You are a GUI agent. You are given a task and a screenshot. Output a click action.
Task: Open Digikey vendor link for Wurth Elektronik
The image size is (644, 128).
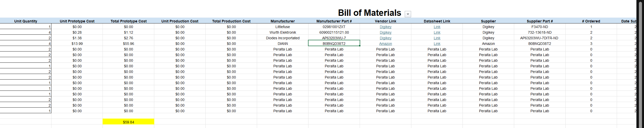385,32
